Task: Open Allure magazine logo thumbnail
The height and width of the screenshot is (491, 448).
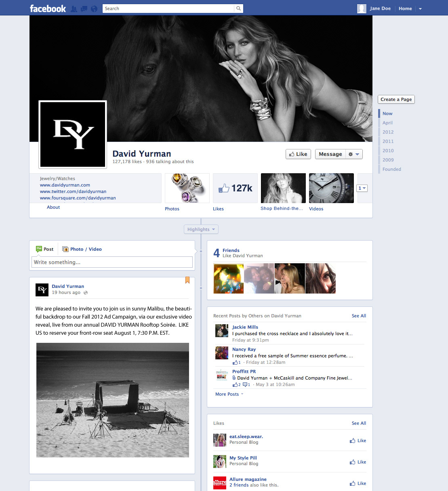Action: coord(220,483)
